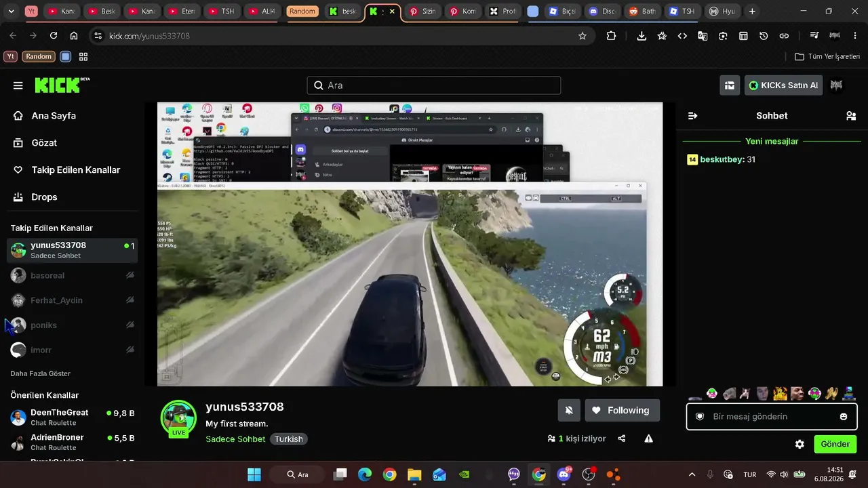Open File Explorer from the taskbar
The width and height of the screenshot is (868, 488).
[x=414, y=474]
